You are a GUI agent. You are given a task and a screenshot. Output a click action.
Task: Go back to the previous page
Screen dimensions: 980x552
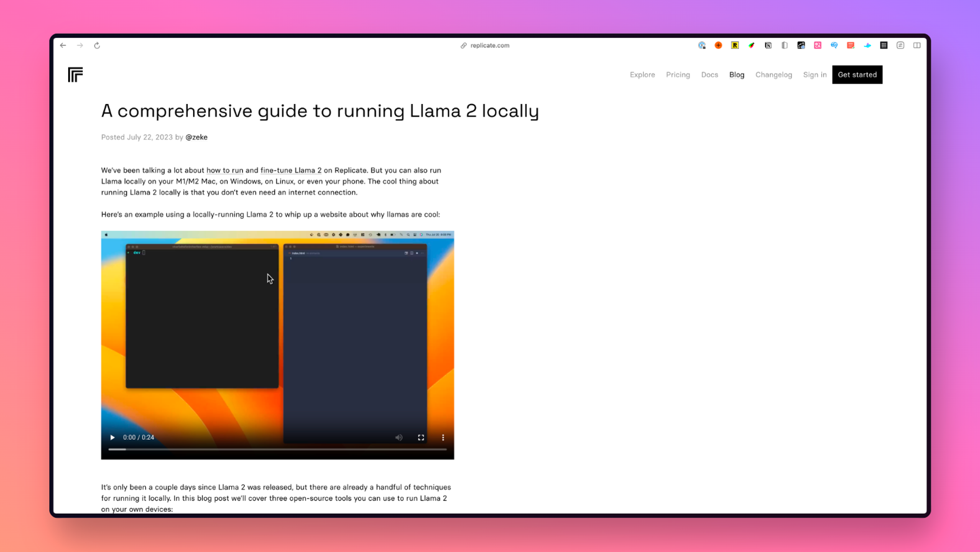point(63,45)
